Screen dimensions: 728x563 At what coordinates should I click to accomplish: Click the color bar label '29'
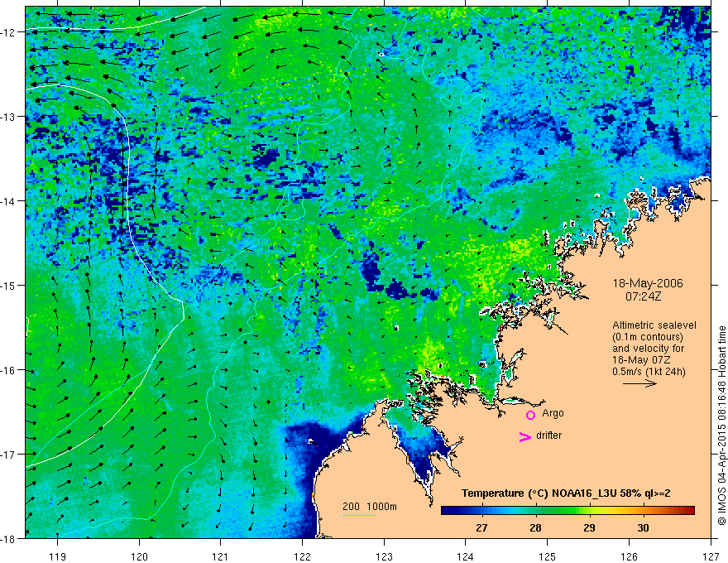[x=589, y=527]
